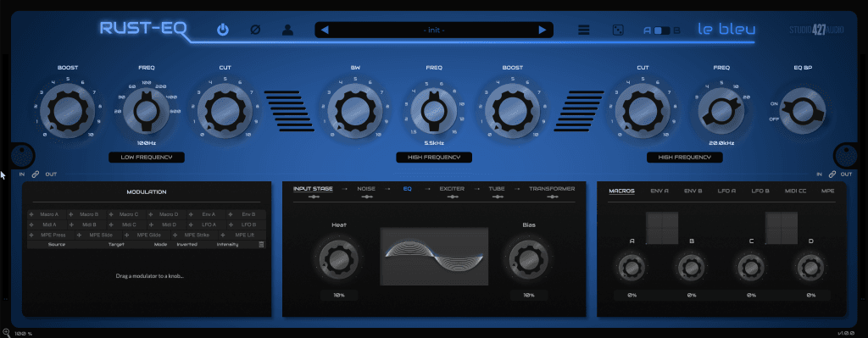Click the BW bandwidth knob
The image size is (868, 338).
[355, 111]
